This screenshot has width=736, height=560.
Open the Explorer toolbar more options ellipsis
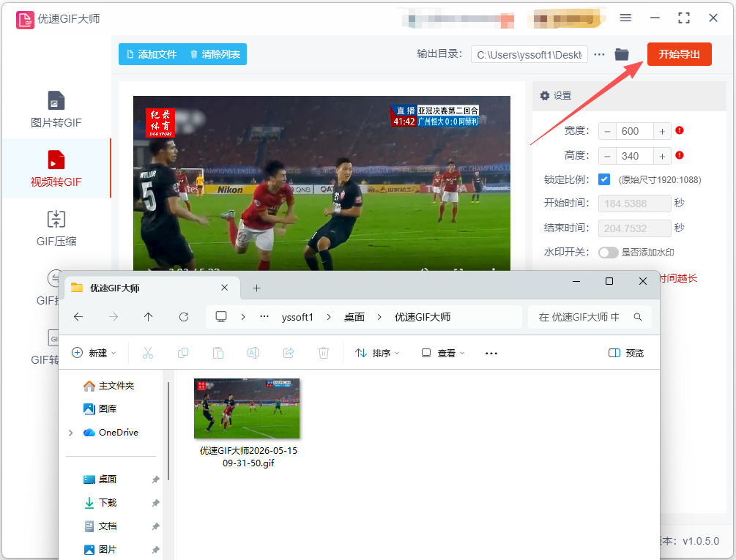pyautogui.click(x=491, y=353)
